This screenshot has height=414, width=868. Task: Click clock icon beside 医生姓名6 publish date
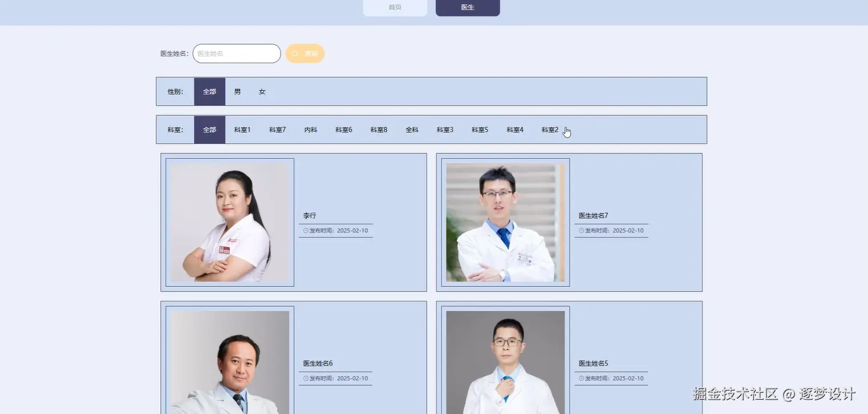tap(306, 379)
